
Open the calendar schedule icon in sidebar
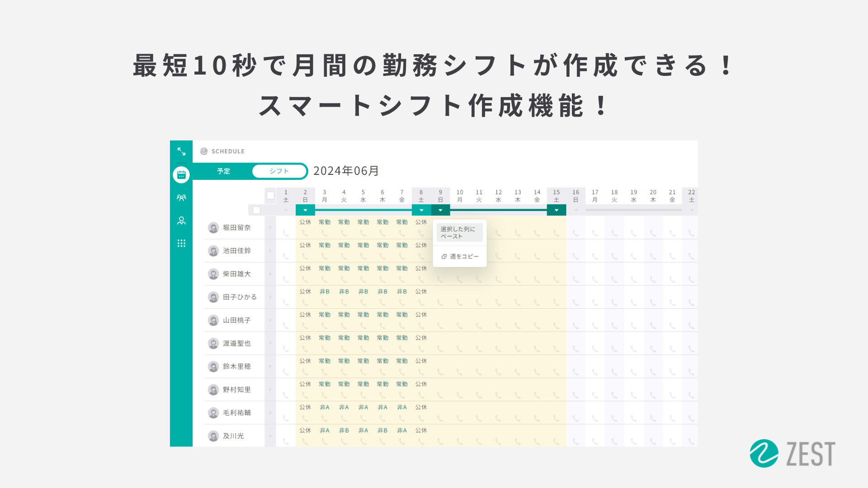[x=181, y=174]
